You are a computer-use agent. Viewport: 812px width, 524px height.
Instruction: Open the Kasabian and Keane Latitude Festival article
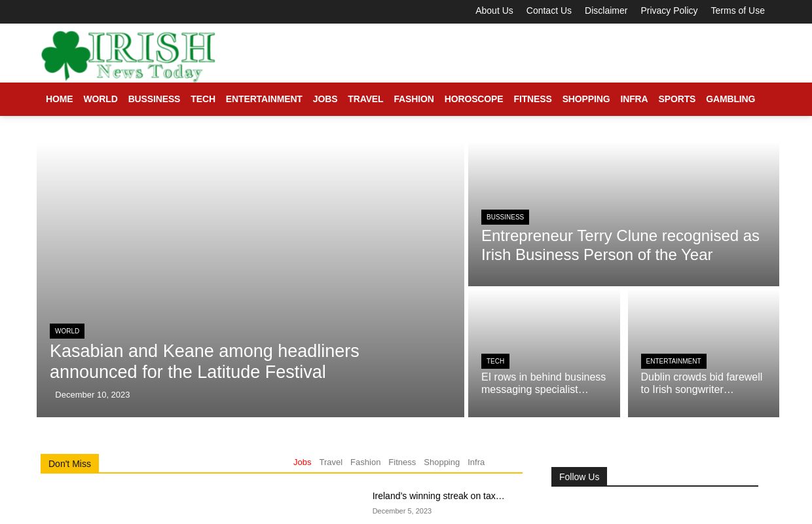click(204, 362)
